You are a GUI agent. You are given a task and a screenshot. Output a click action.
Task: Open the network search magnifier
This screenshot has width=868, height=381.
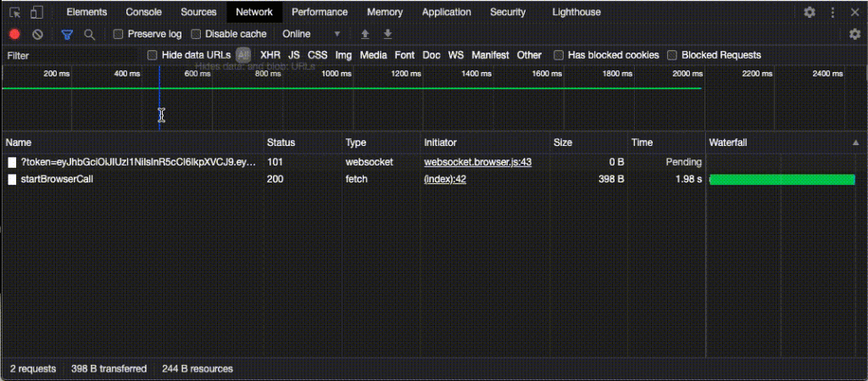tap(89, 34)
